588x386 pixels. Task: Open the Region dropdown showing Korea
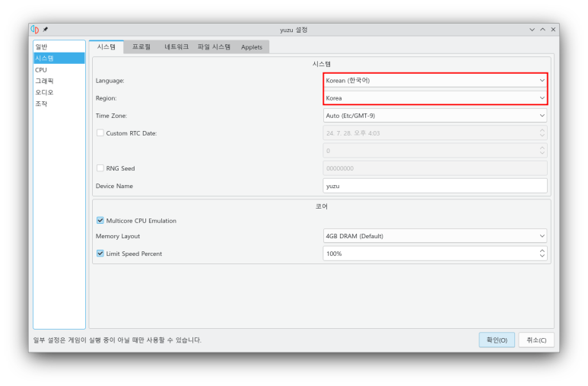(435, 98)
